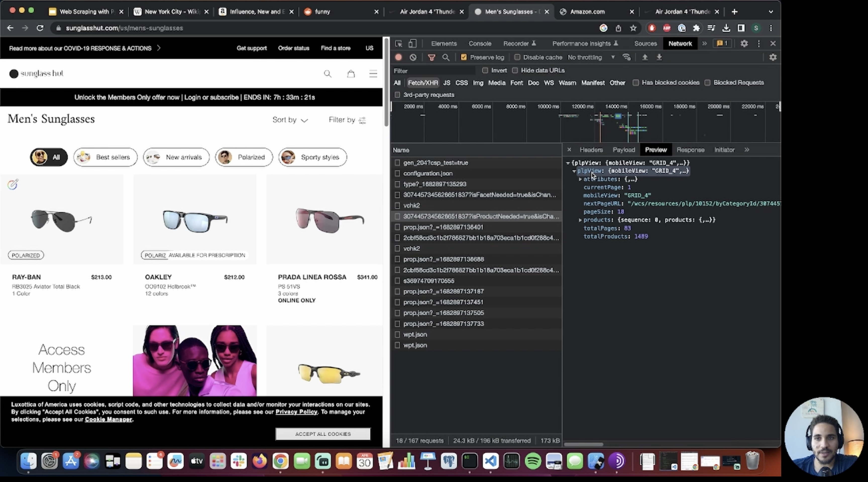This screenshot has width=868, height=482.
Task: Export HAR file download arrow
Action: [x=659, y=57]
